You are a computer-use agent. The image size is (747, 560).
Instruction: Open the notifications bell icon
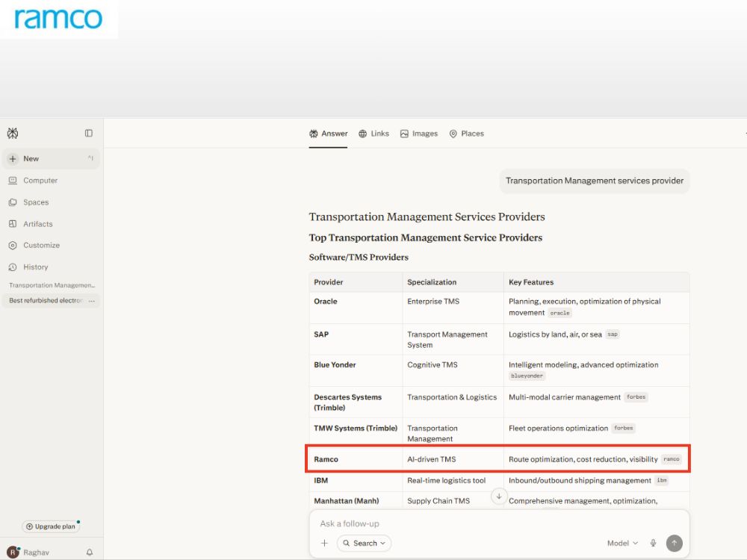pyautogui.click(x=90, y=553)
